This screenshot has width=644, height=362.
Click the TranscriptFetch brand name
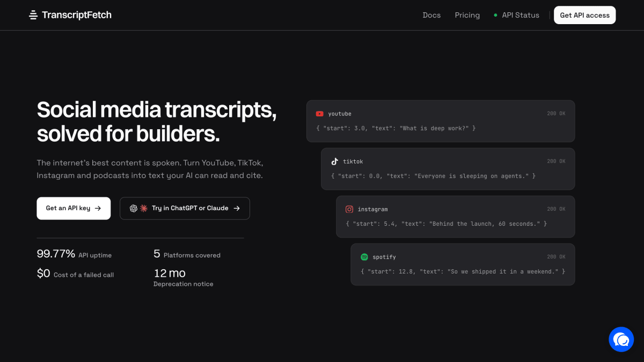tap(77, 15)
